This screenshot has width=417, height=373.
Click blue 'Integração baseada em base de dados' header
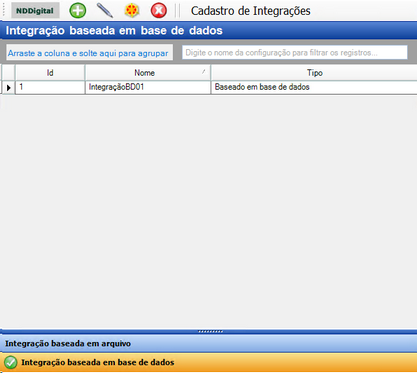click(x=208, y=31)
